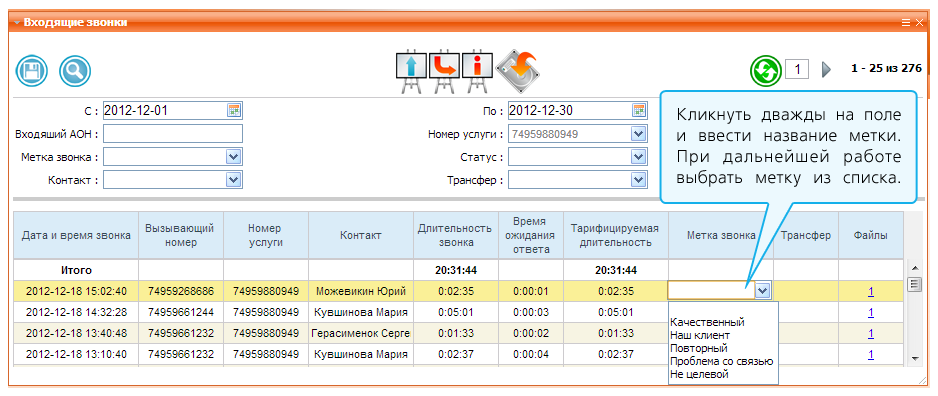Open file link in 13:10:40 row
Screen dimensions: 938x396
pos(871,354)
